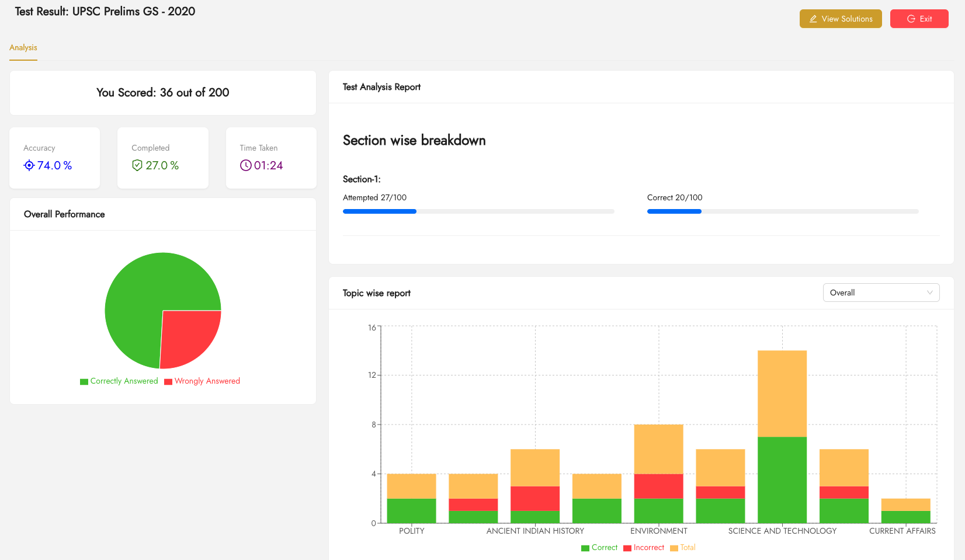Click orange Total legend swatch under bar chart

coord(674,548)
